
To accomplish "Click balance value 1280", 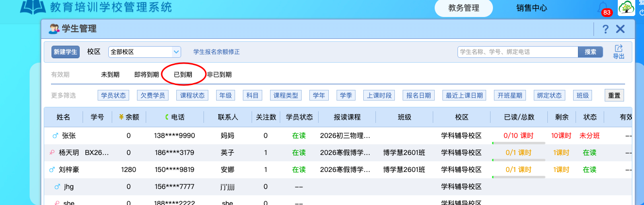I will click(x=129, y=170).
